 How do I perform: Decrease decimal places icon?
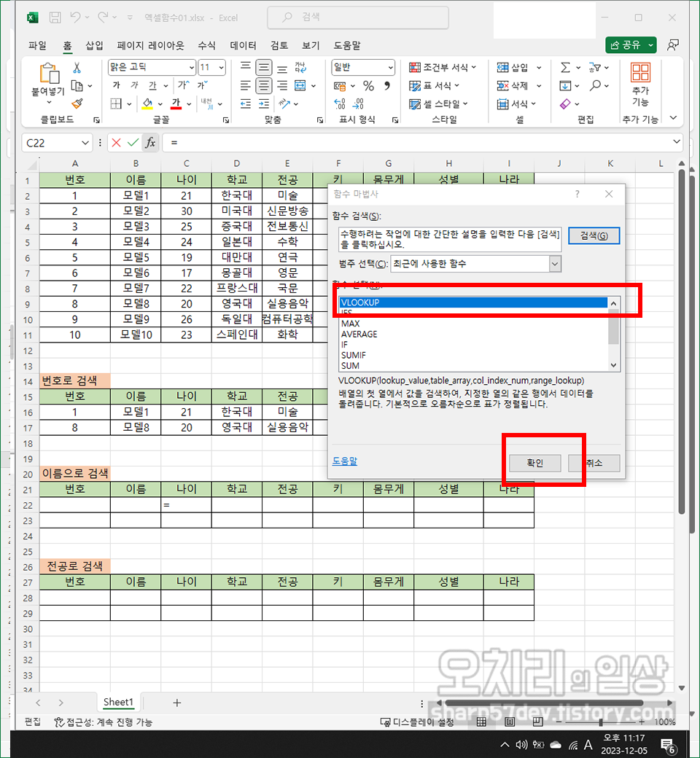click(358, 103)
